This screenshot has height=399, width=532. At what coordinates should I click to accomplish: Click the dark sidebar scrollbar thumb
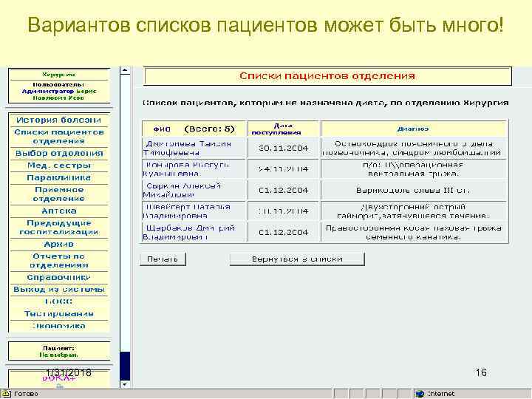[125, 366]
